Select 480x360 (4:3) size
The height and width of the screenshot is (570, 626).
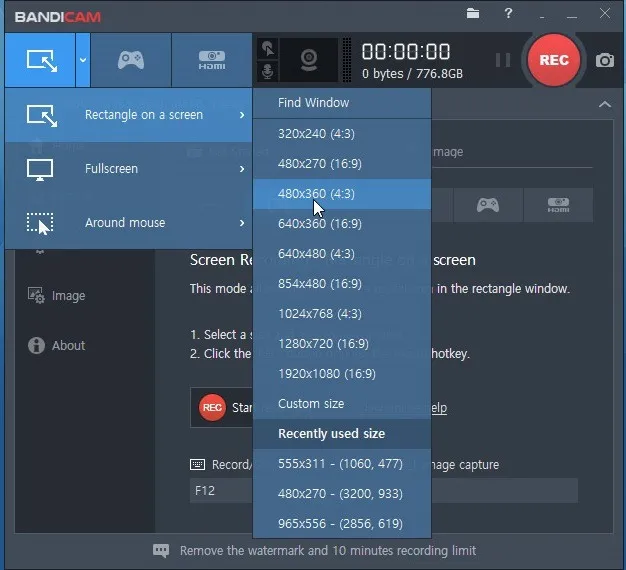(342, 194)
